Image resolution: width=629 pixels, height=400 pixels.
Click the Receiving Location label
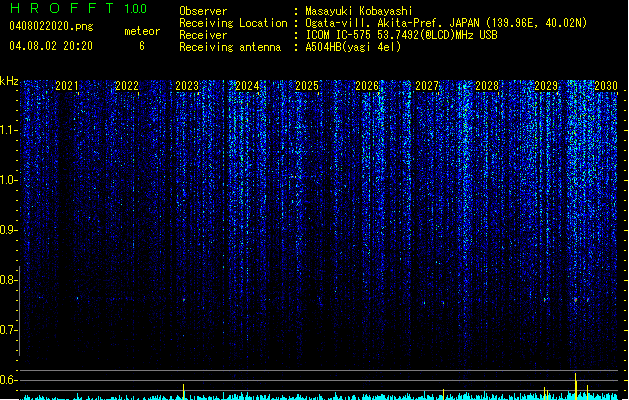click(233, 23)
